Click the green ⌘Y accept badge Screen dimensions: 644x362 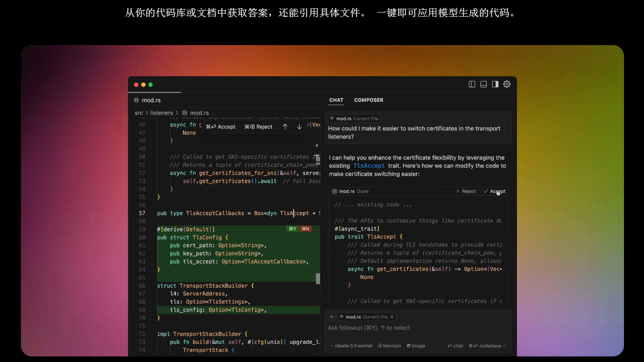pos(293,229)
